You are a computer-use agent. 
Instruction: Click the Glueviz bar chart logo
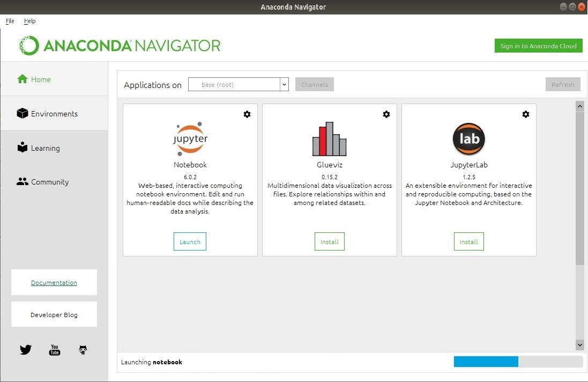coord(330,139)
